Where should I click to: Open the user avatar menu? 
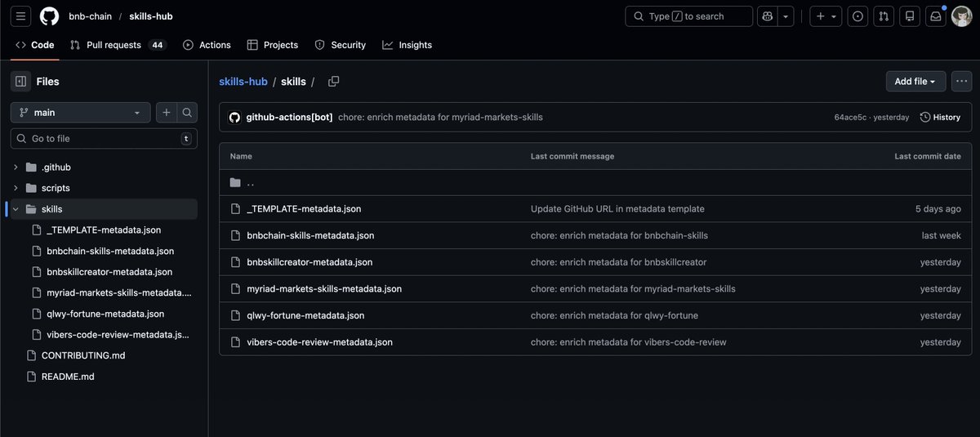point(961,16)
